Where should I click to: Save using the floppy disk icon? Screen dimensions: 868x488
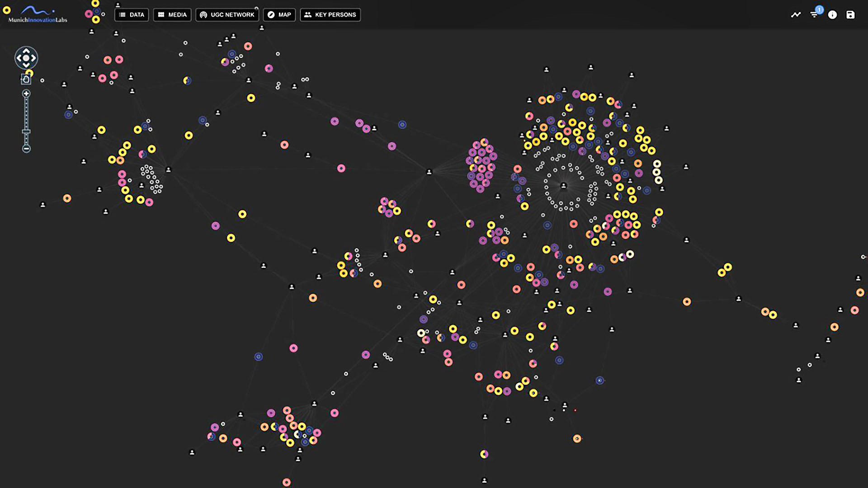click(850, 15)
